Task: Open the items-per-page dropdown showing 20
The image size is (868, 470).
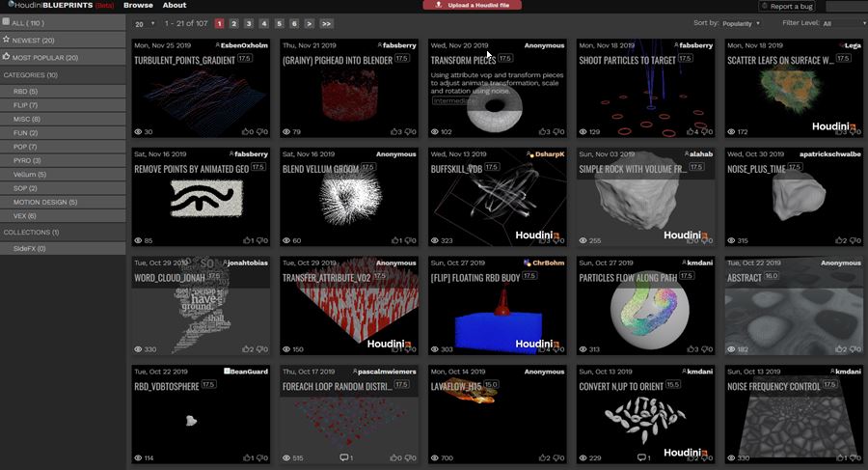Action: [145, 24]
